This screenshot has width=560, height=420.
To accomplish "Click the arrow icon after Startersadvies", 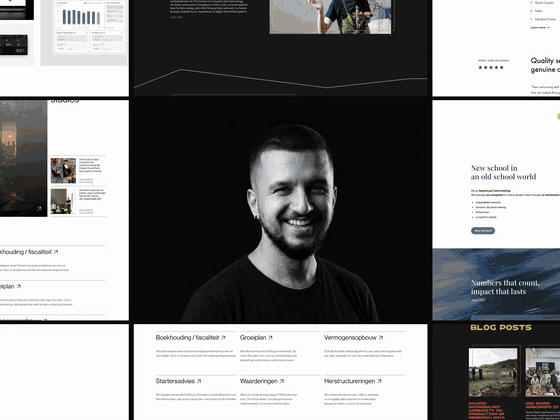I will 199,381.
